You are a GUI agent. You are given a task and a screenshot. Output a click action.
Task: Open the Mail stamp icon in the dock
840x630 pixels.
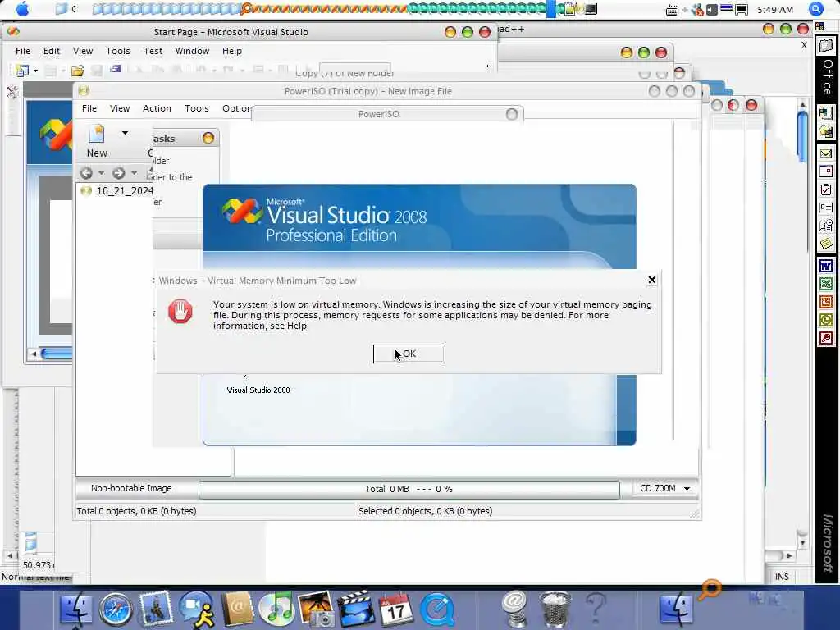[156, 608]
